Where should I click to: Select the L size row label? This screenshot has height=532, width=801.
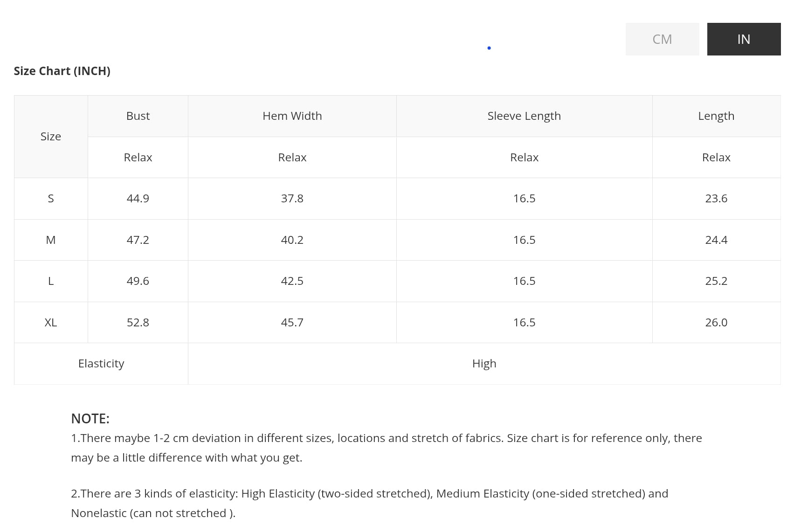click(51, 281)
